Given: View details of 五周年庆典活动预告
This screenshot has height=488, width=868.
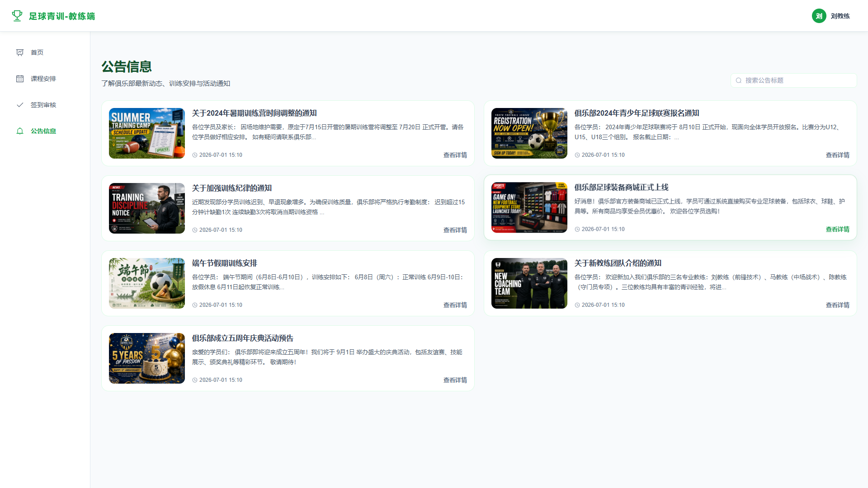Looking at the screenshot, I should click(455, 380).
